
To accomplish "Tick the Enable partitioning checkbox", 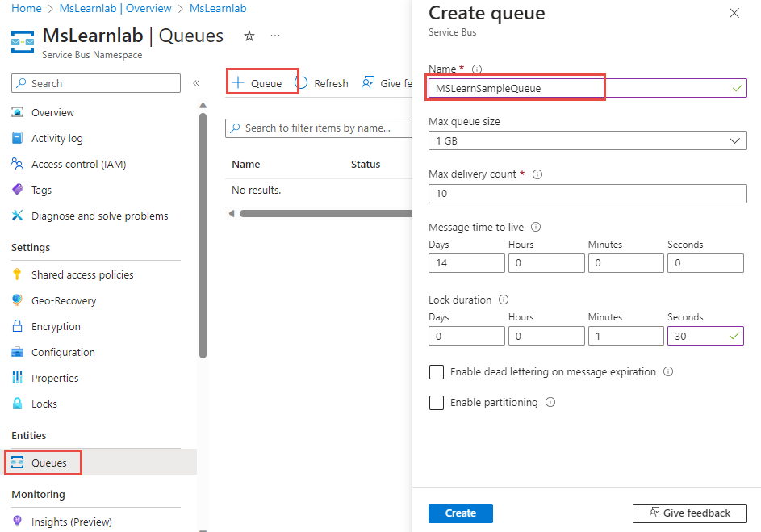I will click(x=437, y=402).
